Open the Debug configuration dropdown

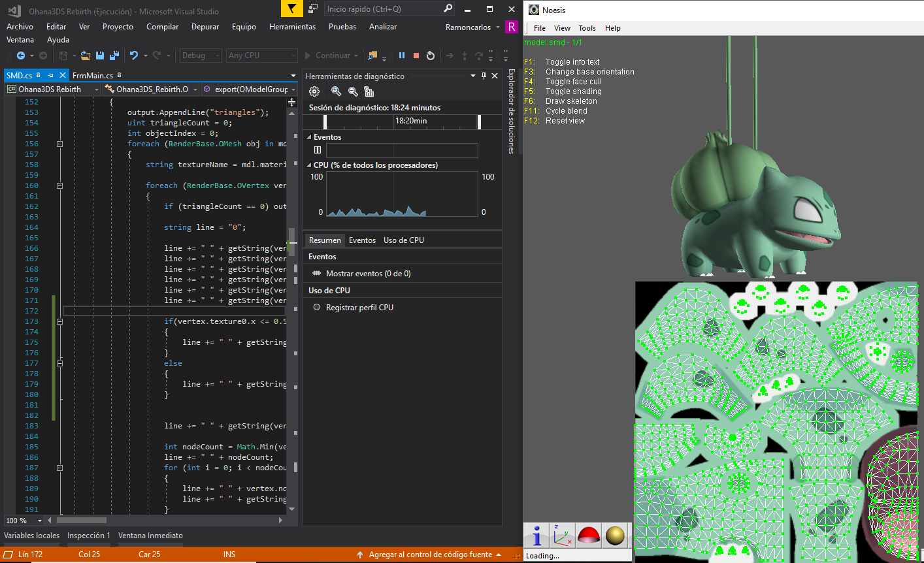click(200, 56)
